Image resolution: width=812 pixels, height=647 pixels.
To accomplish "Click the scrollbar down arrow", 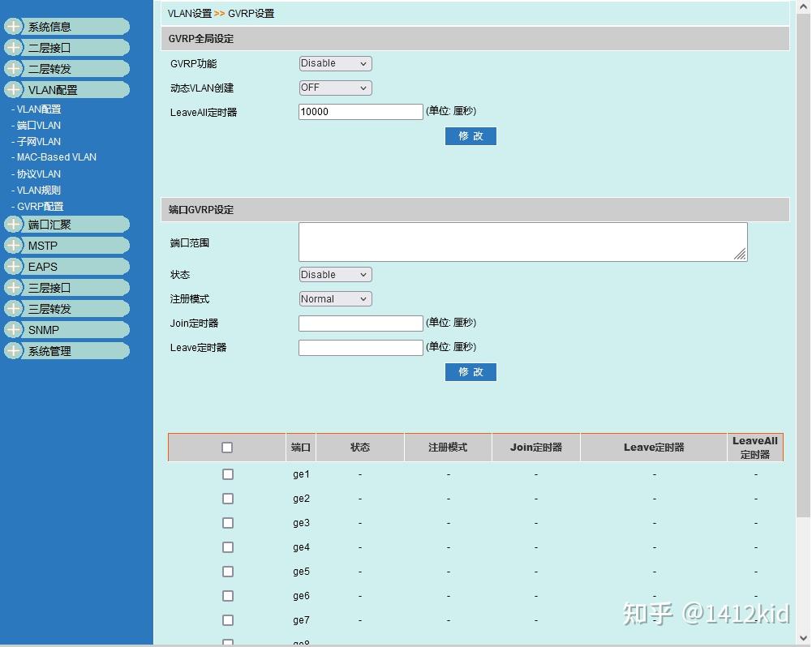I will pos(803,638).
